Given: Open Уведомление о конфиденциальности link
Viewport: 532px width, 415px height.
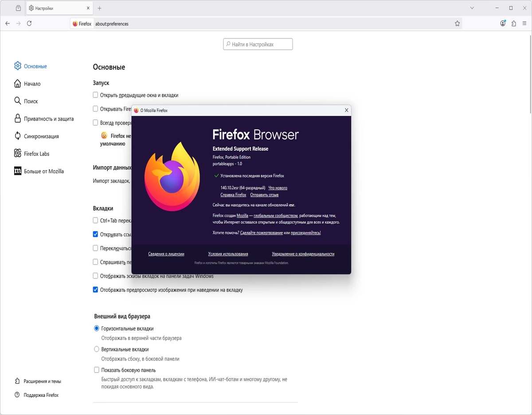Looking at the screenshot, I should coord(303,254).
